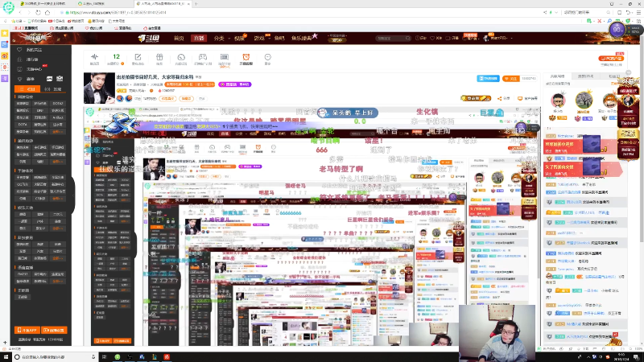The height and width of the screenshot is (362, 644).
Task: Close the active browser tab
Action: click(188, 3)
